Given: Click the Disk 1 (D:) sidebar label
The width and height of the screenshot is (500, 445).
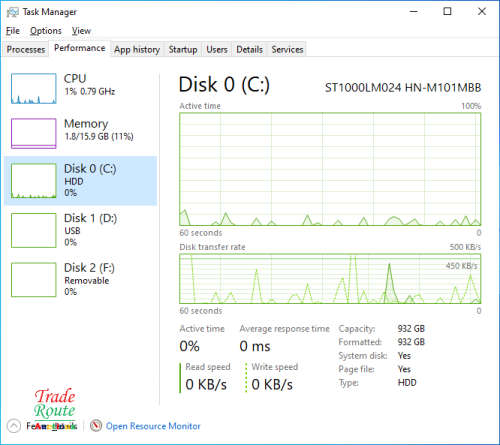Looking at the screenshot, I should (90, 218).
